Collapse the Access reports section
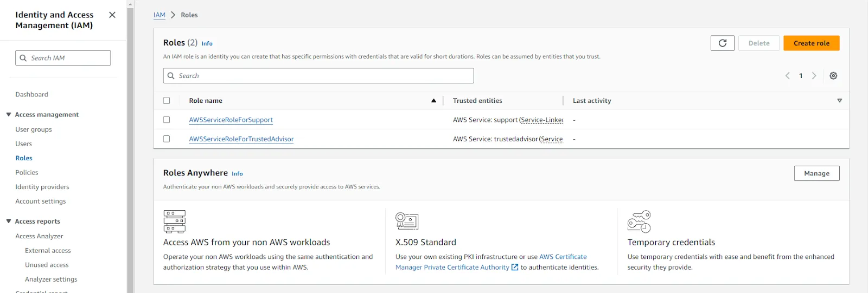 (9, 222)
